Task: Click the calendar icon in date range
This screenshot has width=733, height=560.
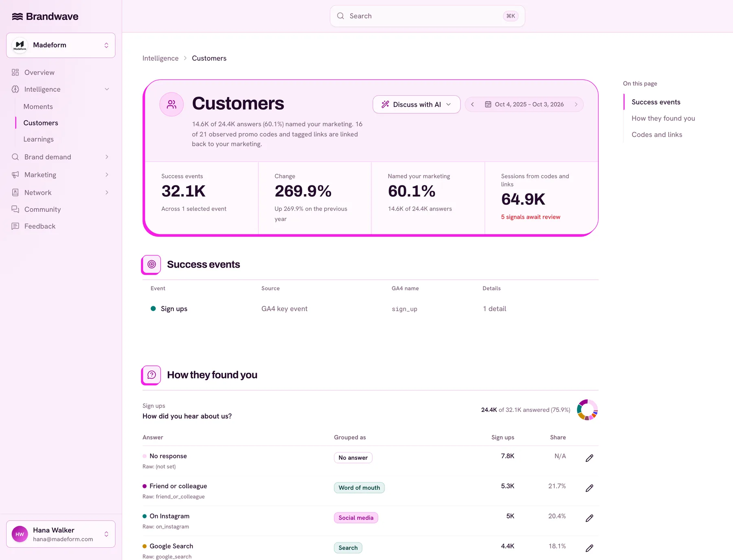Action: 488,105
